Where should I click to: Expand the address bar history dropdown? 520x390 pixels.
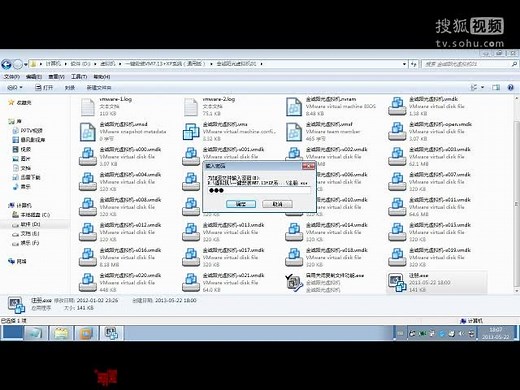coord(404,64)
